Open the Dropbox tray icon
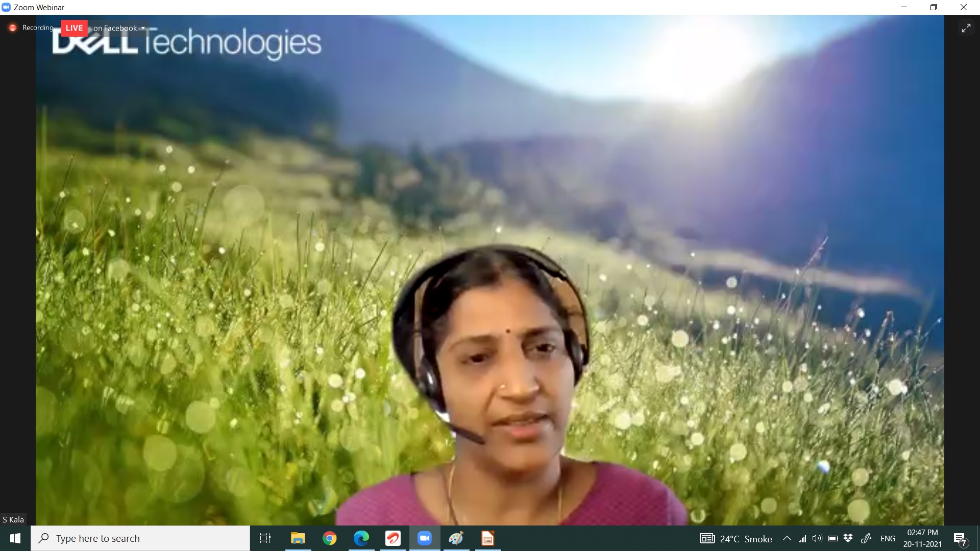Image resolution: width=980 pixels, height=551 pixels. (848, 538)
